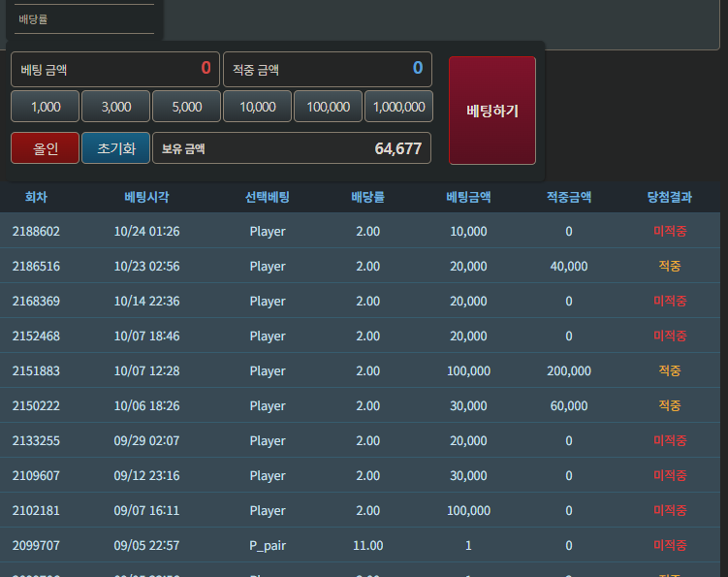Select round number 2150222

click(x=36, y=405)
